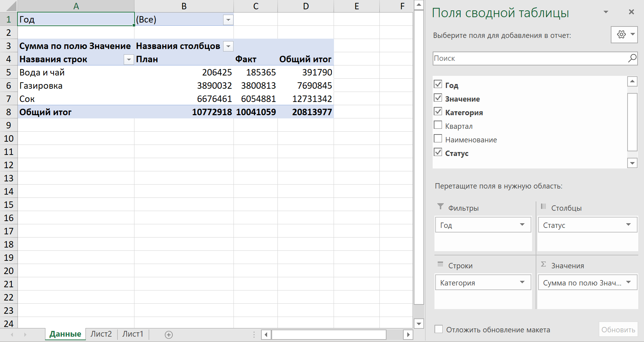Switch to the Лист1 sheet tab
Viewport: 644px width, 342px height.
tap(133, 334)
